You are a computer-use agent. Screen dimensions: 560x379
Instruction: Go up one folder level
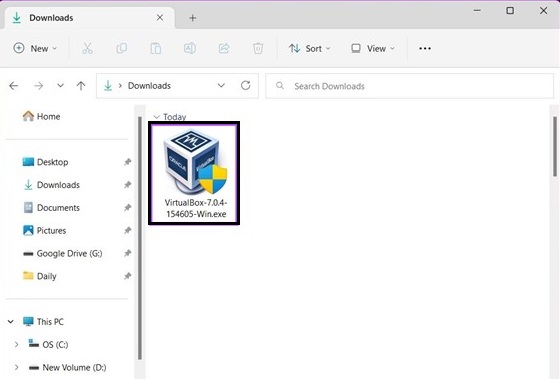tap(81, 86)
